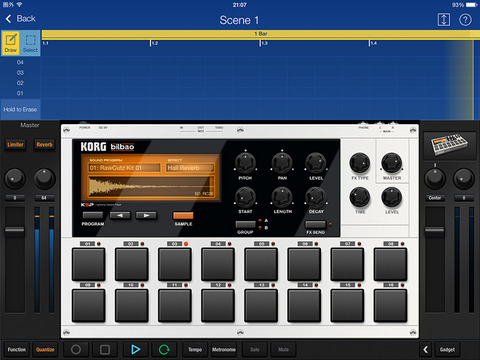Select next program with right arrow
The width and height of the screenshot is (480, 360).
coord(146,216)
